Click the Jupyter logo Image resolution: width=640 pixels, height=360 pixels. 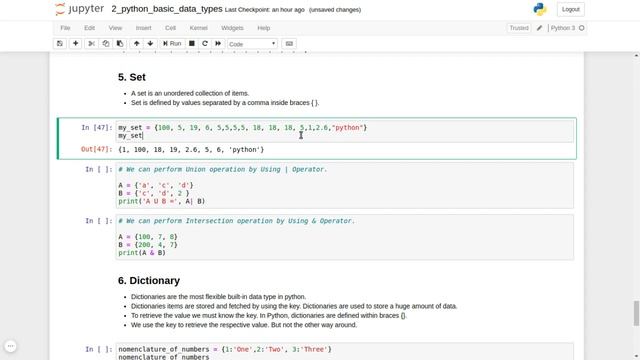(x=80, y=9)
